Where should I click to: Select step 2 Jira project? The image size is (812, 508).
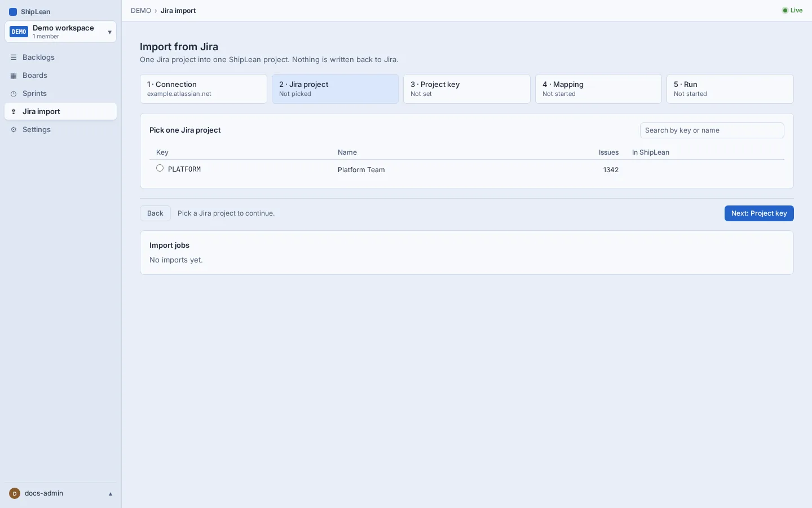coord(335,89)
